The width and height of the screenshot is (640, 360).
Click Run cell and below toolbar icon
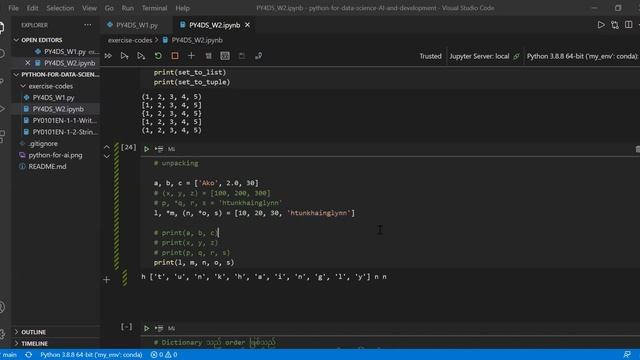coord(141,56)
